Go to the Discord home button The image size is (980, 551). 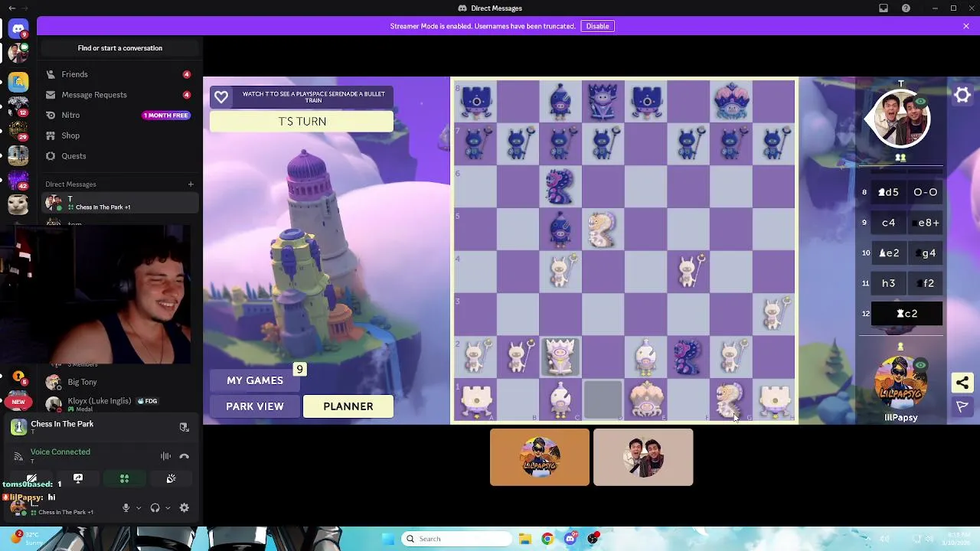[18, 29]
